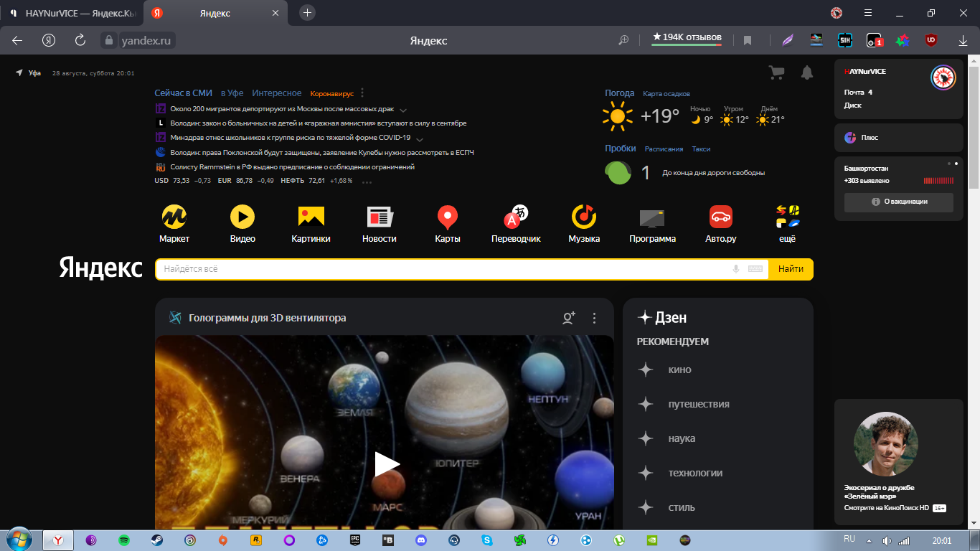The image size is (980, 551).
Task: Click the purple feather extension icon
Action: click(788, 40)
